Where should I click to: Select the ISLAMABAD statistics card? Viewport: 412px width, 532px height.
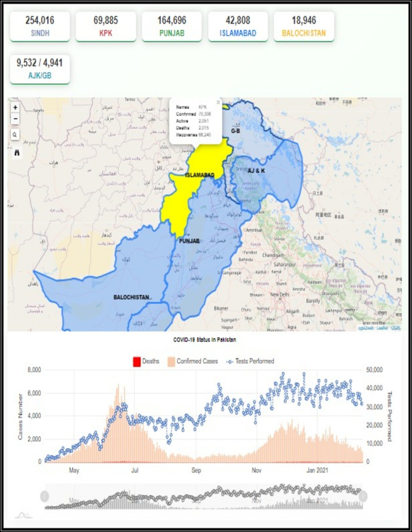pos(238,26)
